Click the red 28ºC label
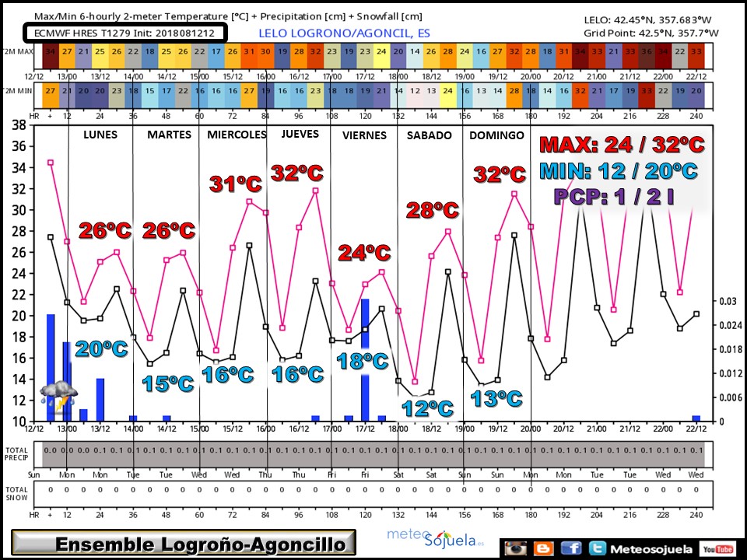This screenshot has width=747, height=560. pyautogui.click(x=432, y=210)
